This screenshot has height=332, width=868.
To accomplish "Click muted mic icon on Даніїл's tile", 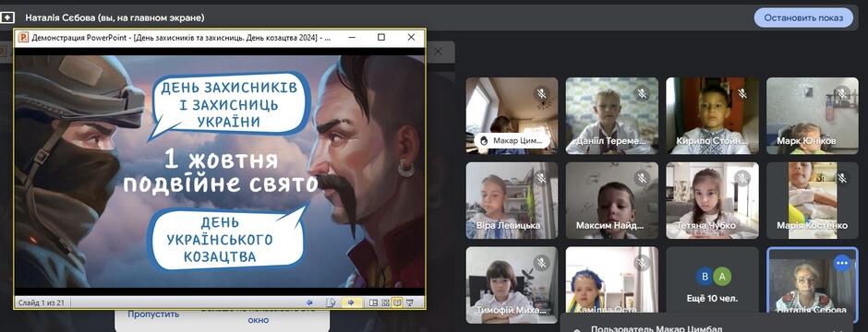I will tap(642, 93).
